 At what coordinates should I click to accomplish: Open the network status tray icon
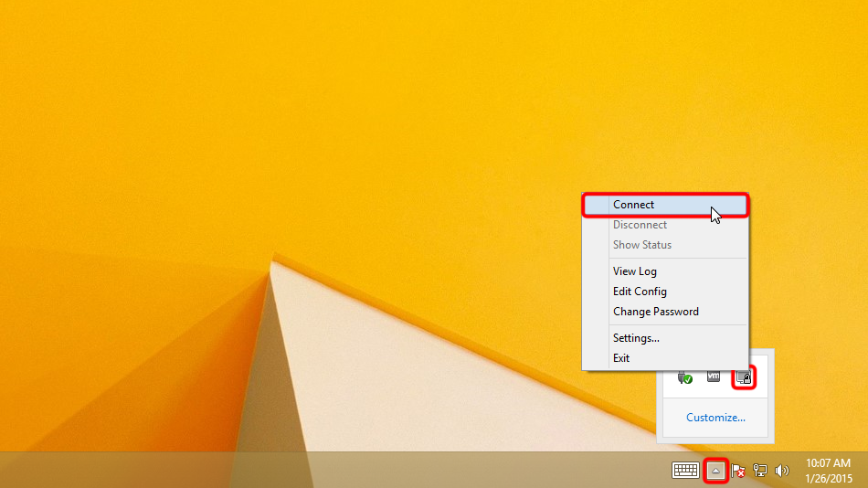click(759, 471)
